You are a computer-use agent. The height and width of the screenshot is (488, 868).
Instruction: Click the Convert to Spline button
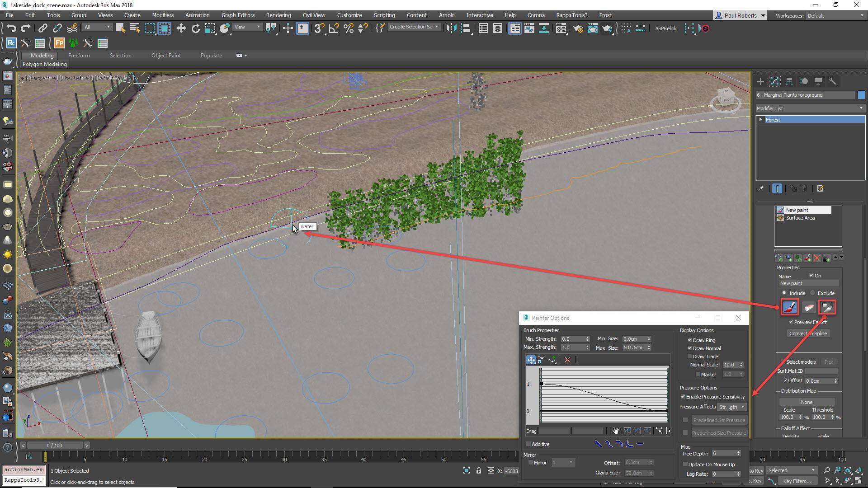(x=809, y=333)
